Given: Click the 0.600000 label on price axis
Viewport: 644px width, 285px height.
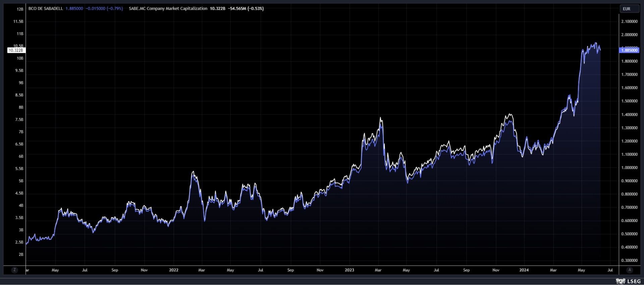Looking at the screenshot, I should coord(629,221).
